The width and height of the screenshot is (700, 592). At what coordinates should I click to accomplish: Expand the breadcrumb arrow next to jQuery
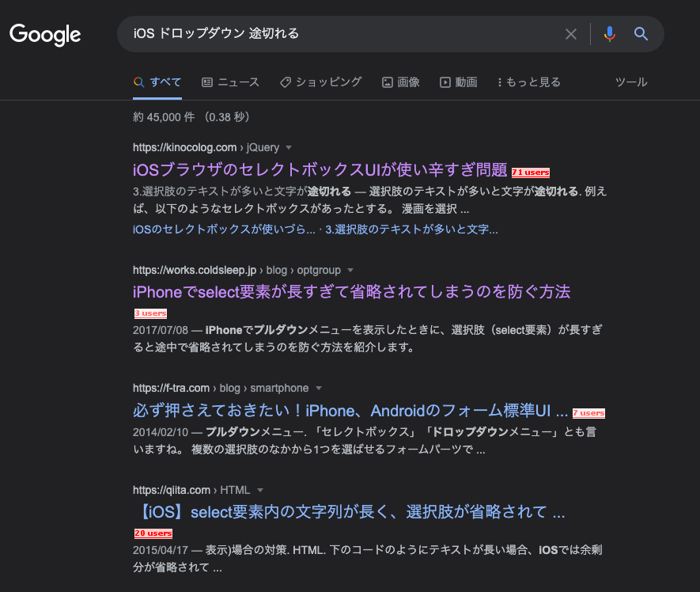(289, 147)
